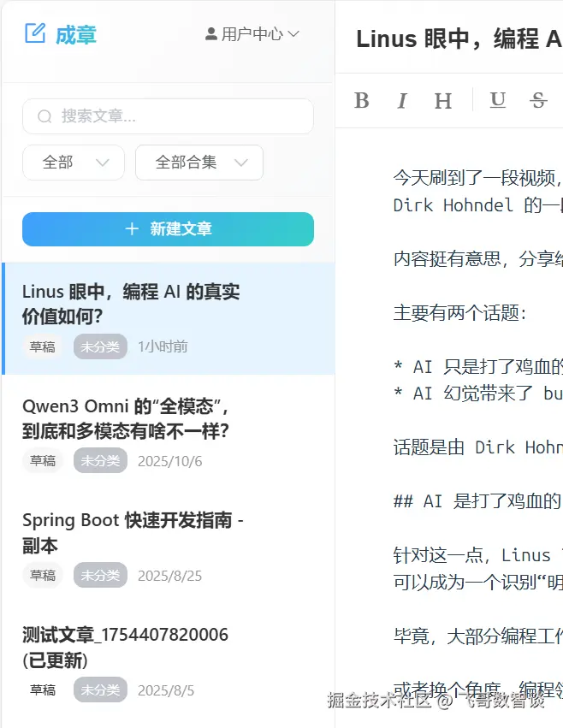Click the editor line starting 今天刷到了一段视频
The image size is (563, 728).
[478, 178]
